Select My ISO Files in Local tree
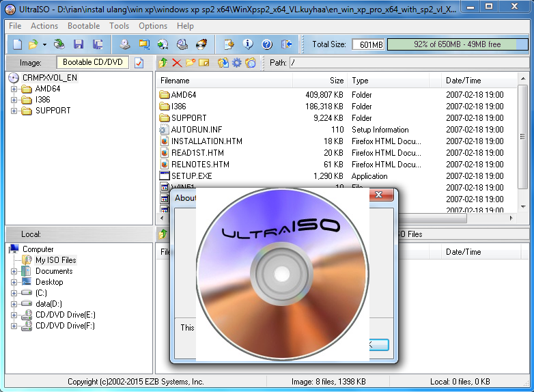The width and height of the screenshot is (534, 392). point(56,260)
